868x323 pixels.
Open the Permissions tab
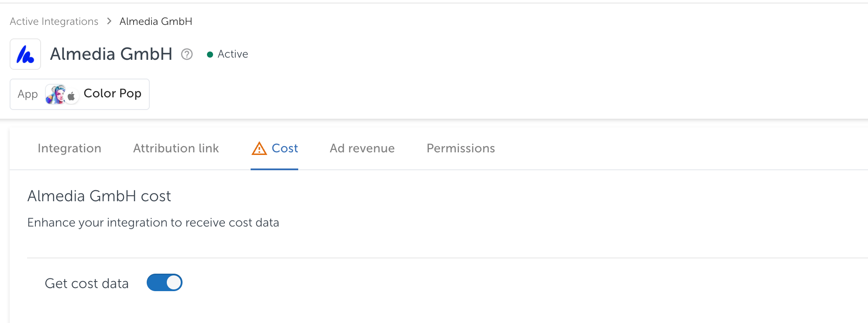tap(461, 148)
